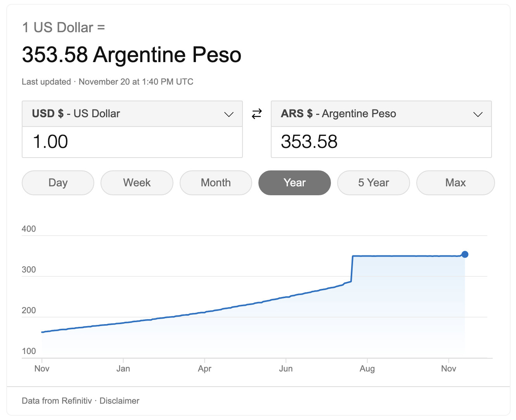
Task: Click the Aug tick on chart axis
Action: tap(367, 368)
